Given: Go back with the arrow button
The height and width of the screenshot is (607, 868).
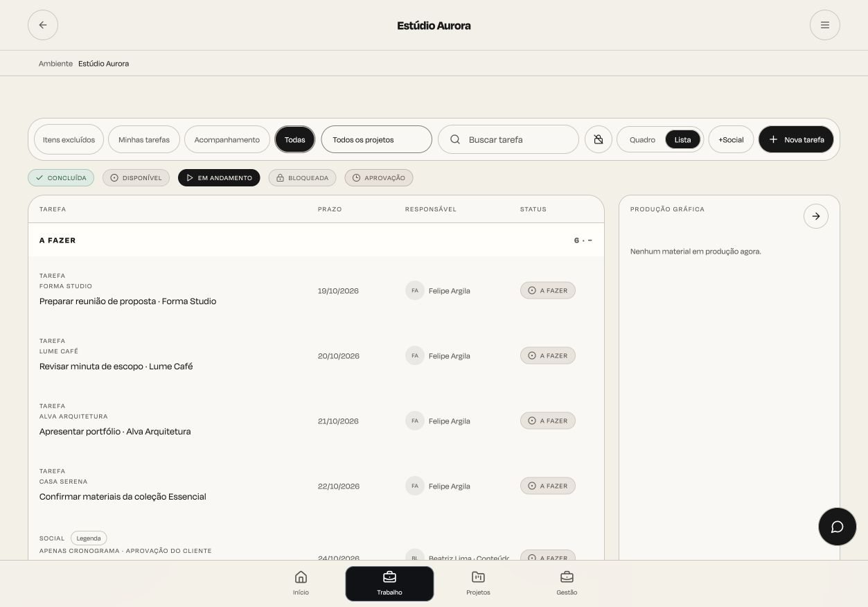Looking at the screenshot, I should click(43, 25).
